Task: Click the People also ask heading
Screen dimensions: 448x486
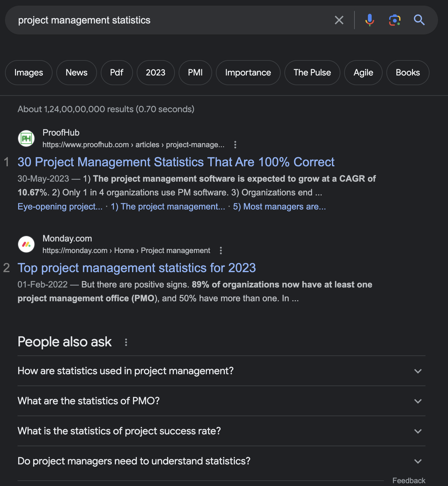Action: 65,342
